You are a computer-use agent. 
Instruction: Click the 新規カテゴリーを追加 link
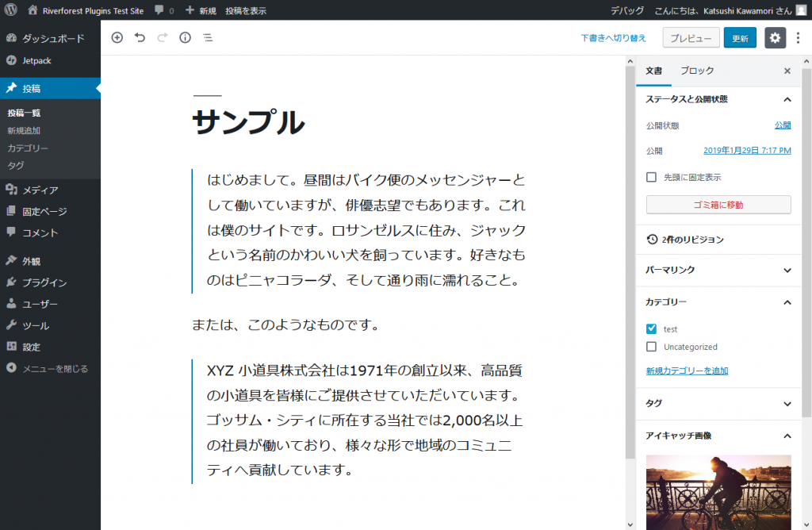point(688,371)
